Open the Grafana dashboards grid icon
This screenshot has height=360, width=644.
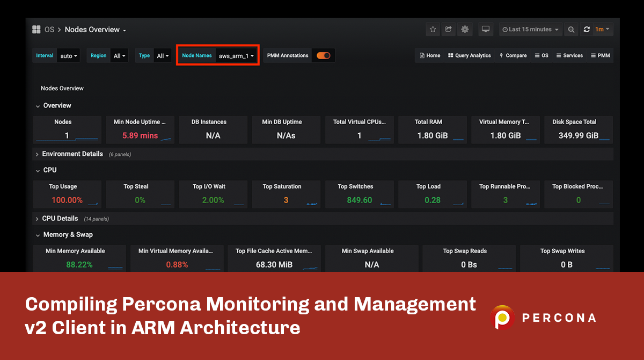[36, 30]
